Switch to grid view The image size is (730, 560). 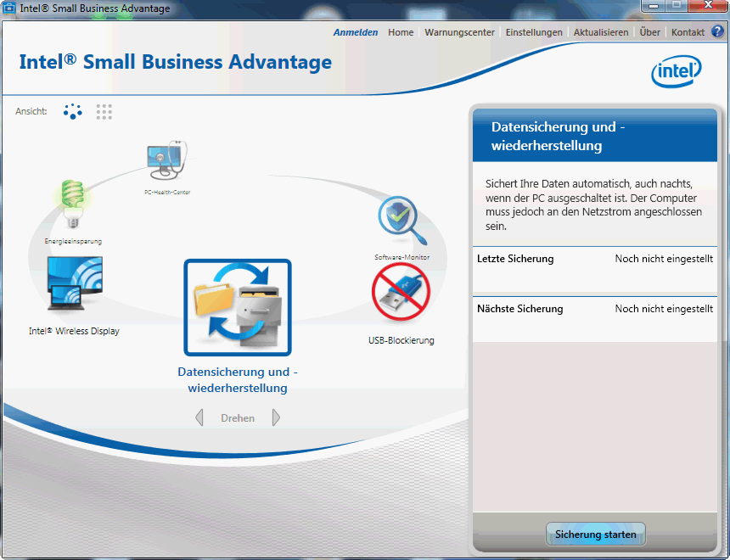point(104,112)
